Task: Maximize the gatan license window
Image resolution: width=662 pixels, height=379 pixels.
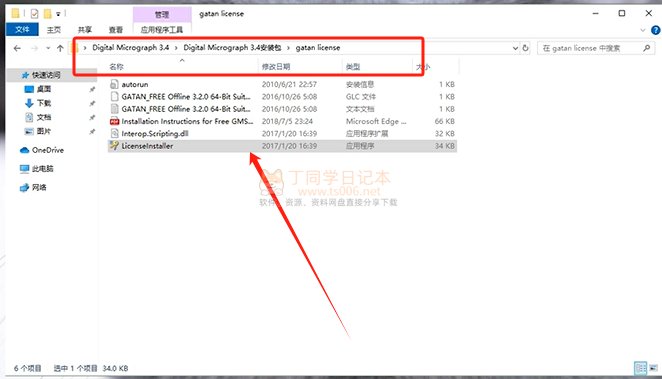Action: point(621,14)
